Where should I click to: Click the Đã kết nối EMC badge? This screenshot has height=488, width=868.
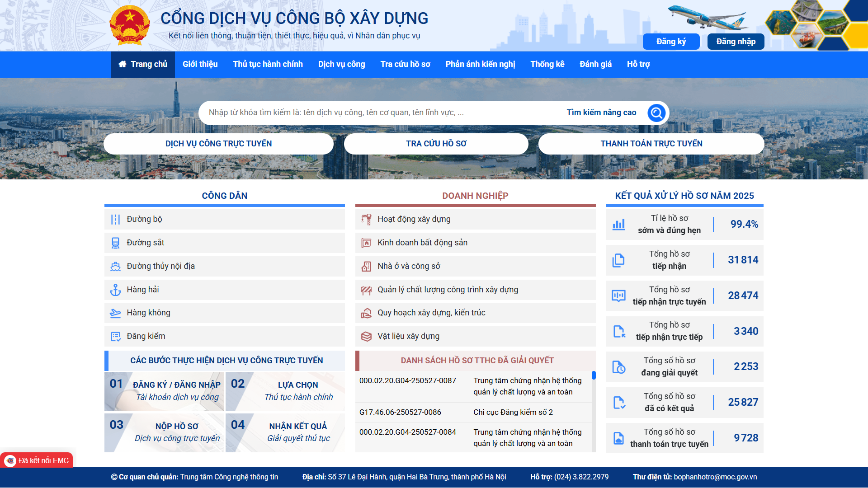point(36,460)
